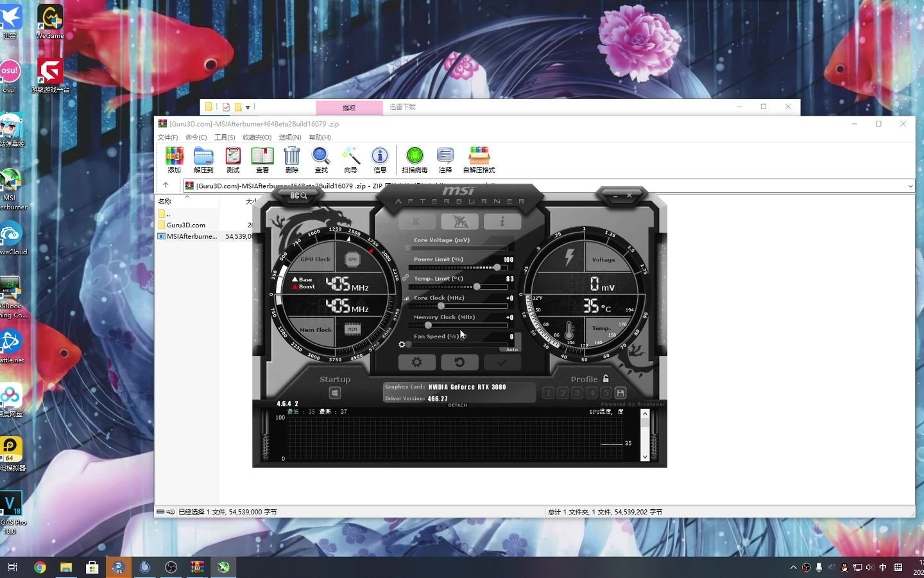Open File Explorer from the taskbar

(x=66, y=567)
